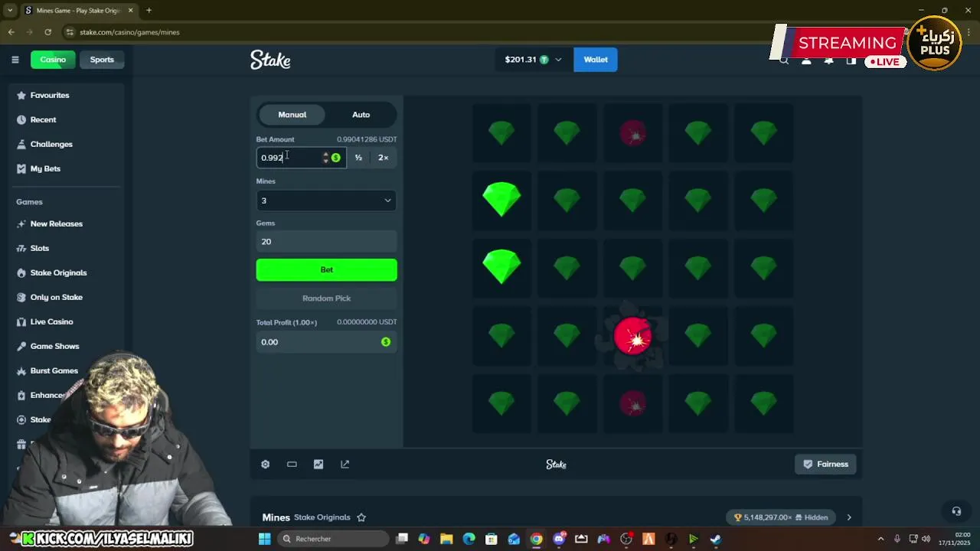
Task: Open the Mines count dropdown
Action: click(326, 201)
